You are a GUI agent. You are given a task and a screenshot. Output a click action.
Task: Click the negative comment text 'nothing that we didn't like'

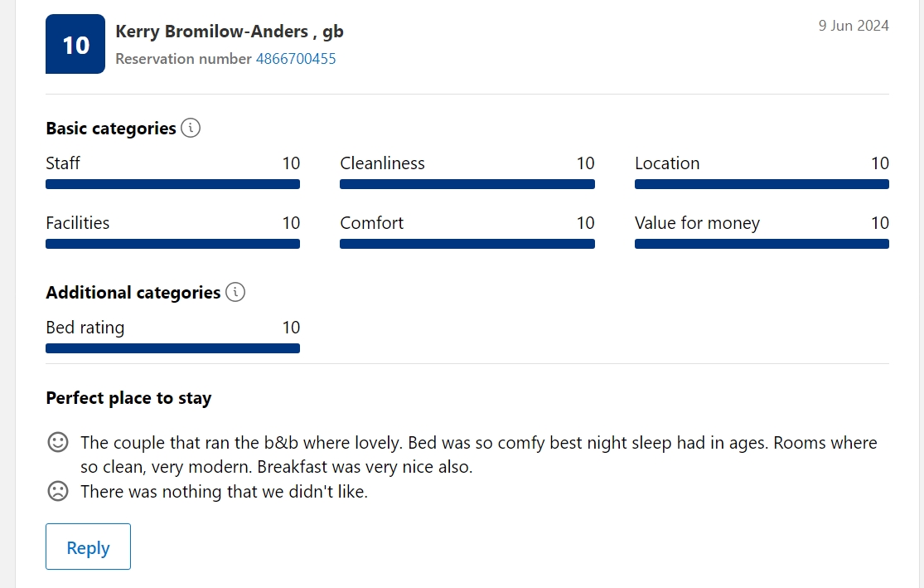[224, 491]
